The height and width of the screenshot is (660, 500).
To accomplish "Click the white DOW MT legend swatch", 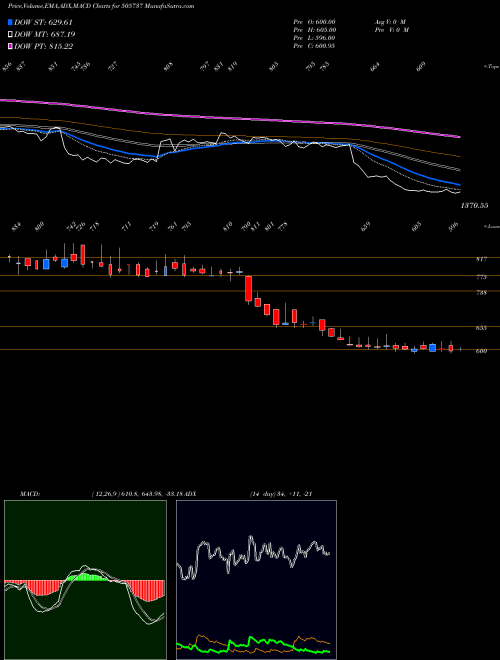I will point(10,34).
